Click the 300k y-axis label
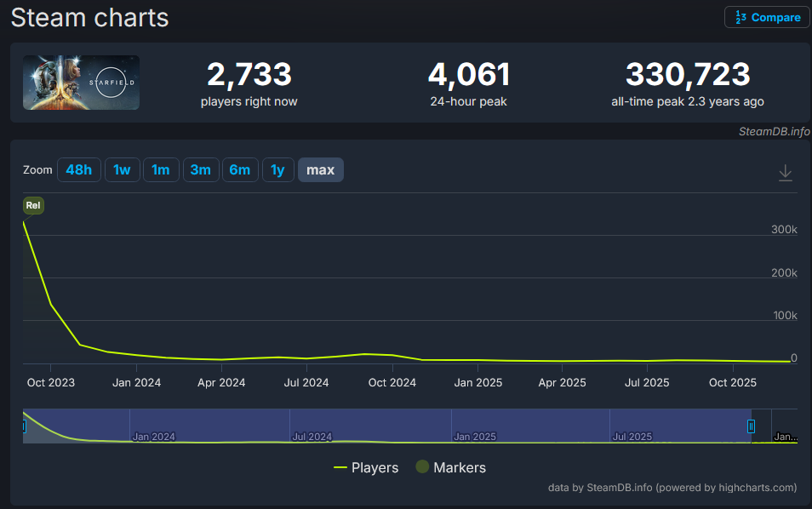Viewport: 812px width, 509px height. click(x=784, y=229)
